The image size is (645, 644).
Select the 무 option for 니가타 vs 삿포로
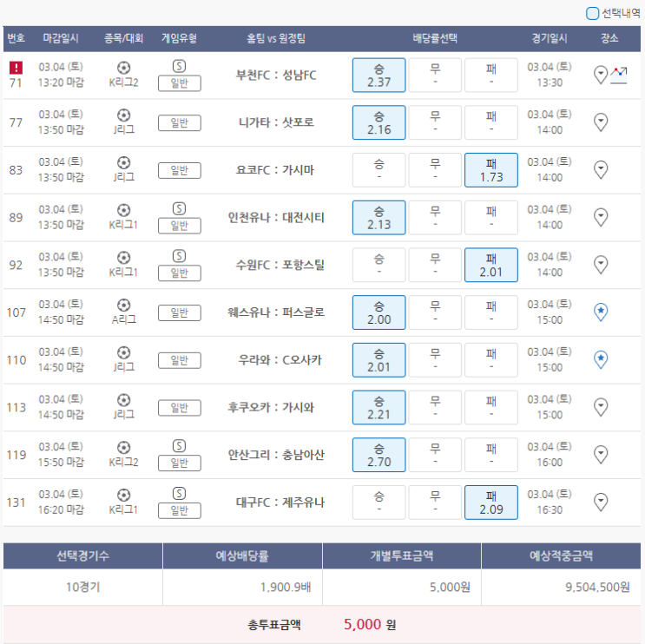435,122
